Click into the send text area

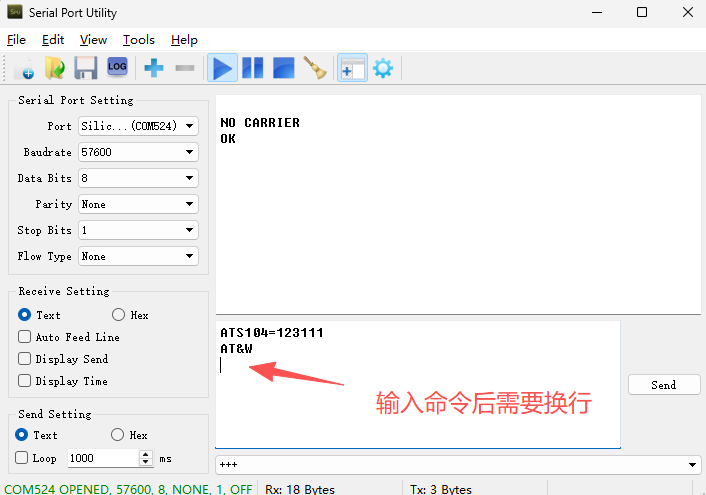(418, 384)
